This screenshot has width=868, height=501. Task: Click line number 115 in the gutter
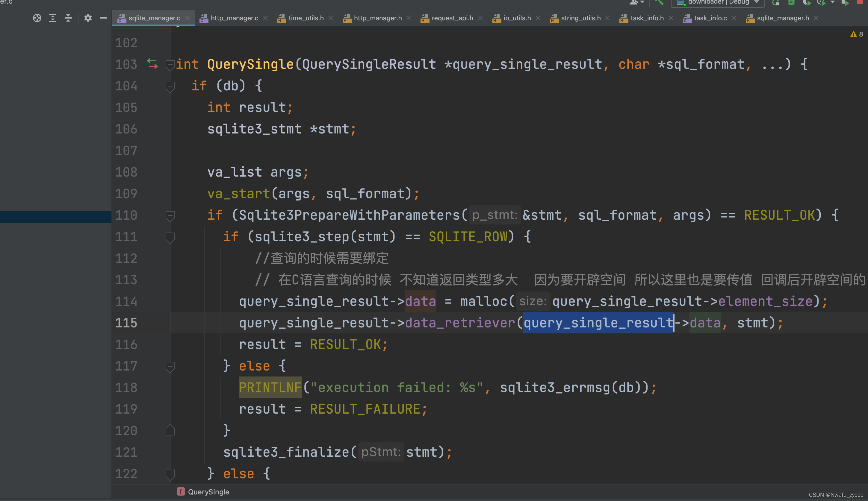tap(126, 323)
